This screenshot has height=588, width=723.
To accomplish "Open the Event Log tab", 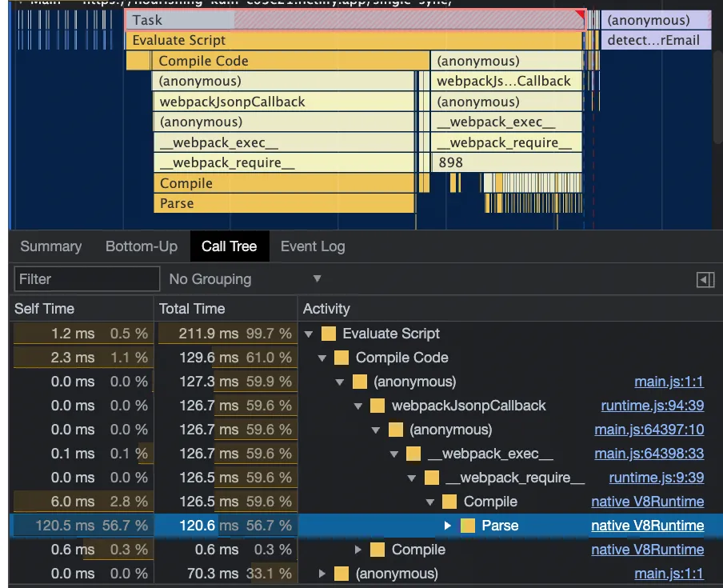I will [313, 246].
